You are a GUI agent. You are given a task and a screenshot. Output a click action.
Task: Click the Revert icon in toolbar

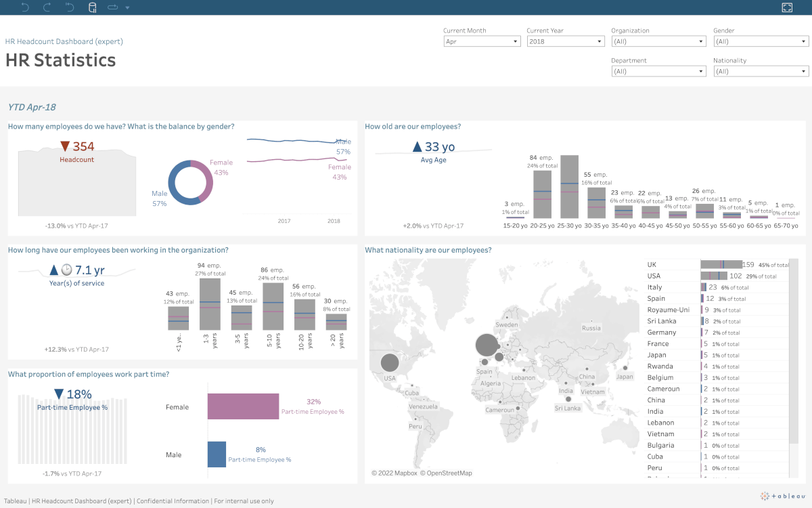point(69,7)
